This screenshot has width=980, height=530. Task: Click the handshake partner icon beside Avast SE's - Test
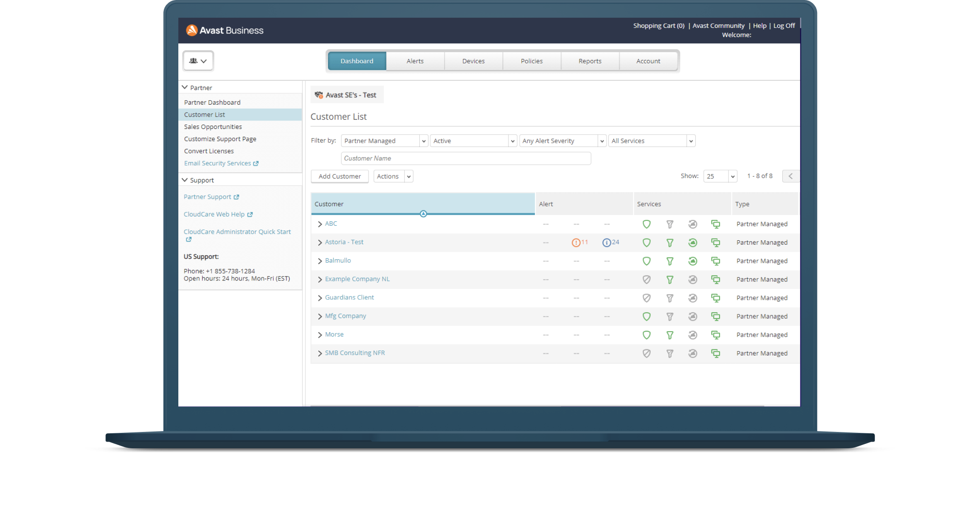point(319,95)
